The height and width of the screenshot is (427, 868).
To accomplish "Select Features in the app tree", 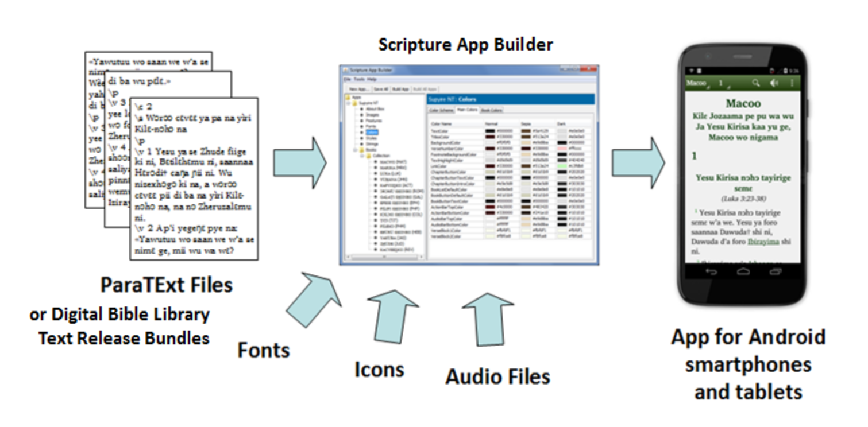I will (x=373, y=121).
